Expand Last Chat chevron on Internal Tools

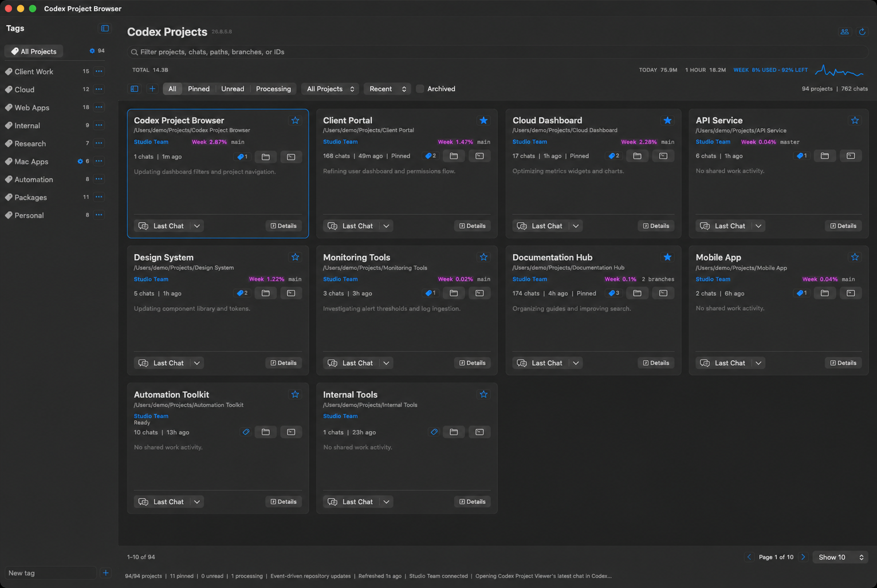(x=386, y=502)
